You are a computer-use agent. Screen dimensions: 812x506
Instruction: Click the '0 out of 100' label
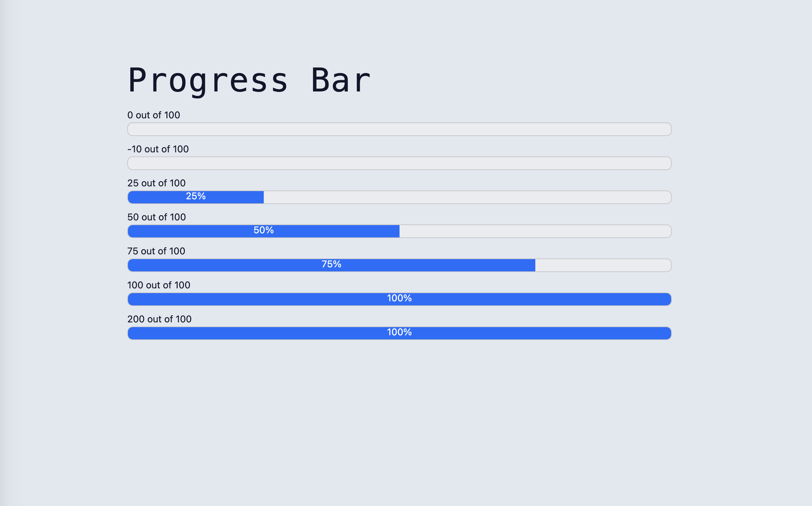[153, 115]
